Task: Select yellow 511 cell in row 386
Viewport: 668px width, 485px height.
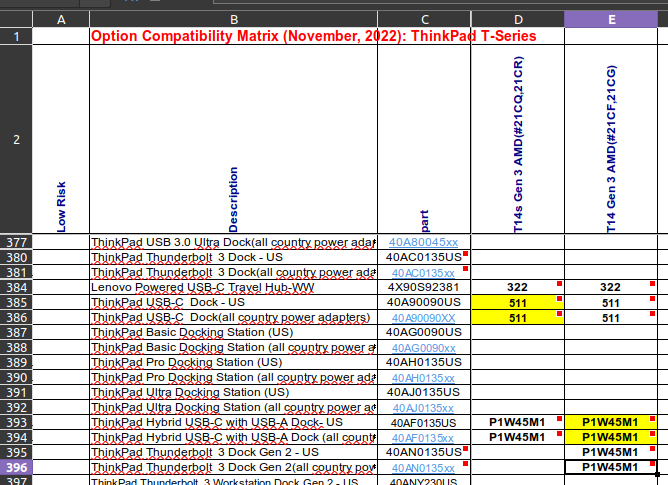Action: (x=518, y=318)
